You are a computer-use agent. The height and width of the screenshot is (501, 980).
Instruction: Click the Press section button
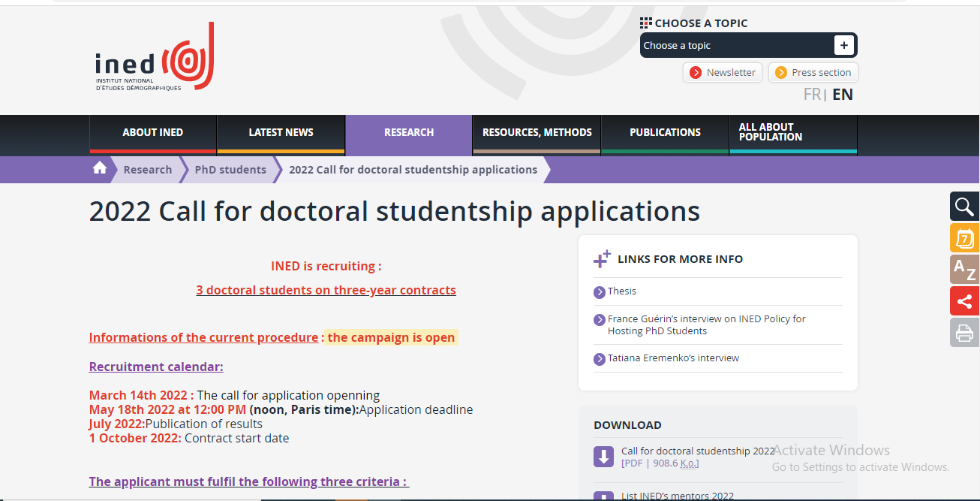pyautogui.click(x=813, y=73)
